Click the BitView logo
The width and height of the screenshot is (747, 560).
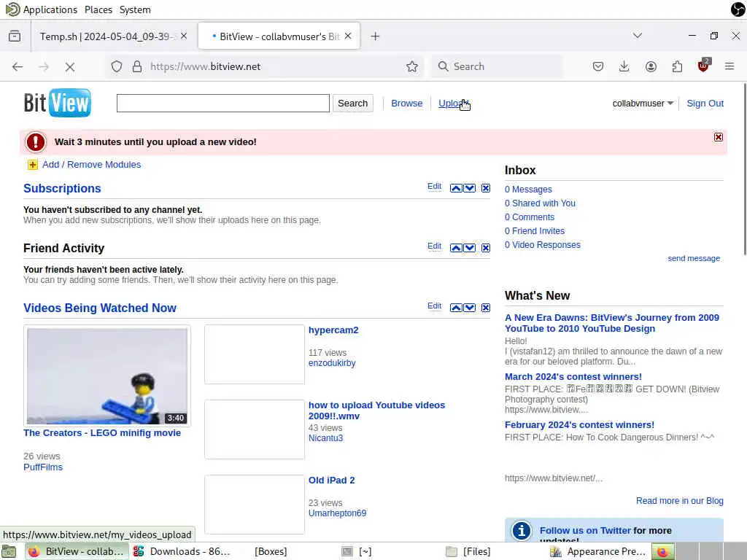57,103
